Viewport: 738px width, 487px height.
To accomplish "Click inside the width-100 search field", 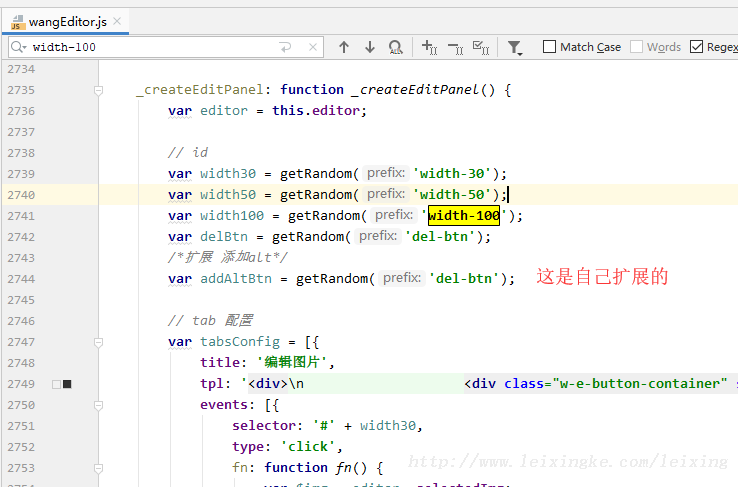I will pos(150,47).
